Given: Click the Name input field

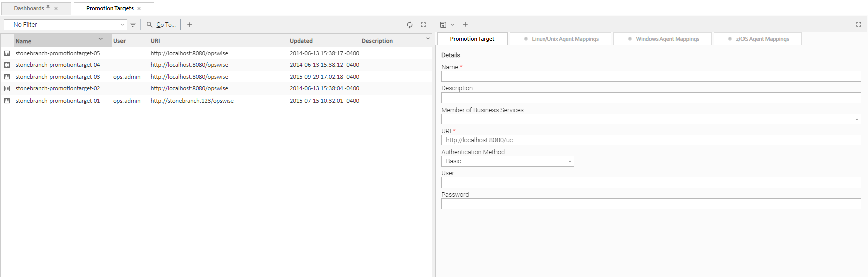Looking at the screenshot, I should click(651, 76).
